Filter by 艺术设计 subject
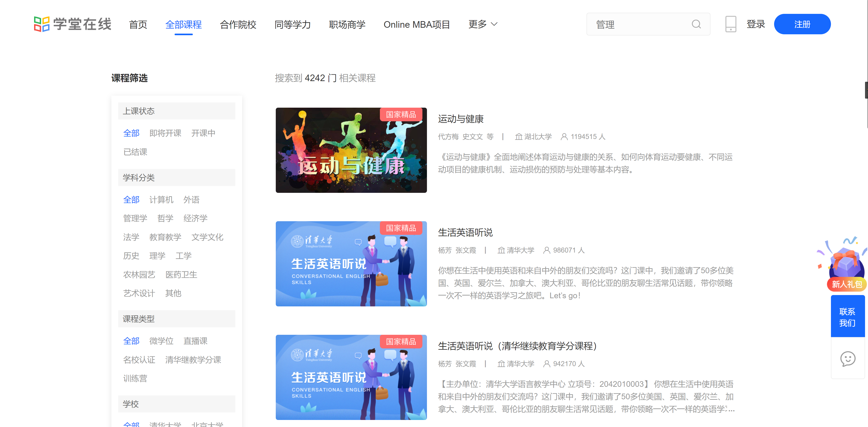 pyautogui.click(x=139, y=293)
